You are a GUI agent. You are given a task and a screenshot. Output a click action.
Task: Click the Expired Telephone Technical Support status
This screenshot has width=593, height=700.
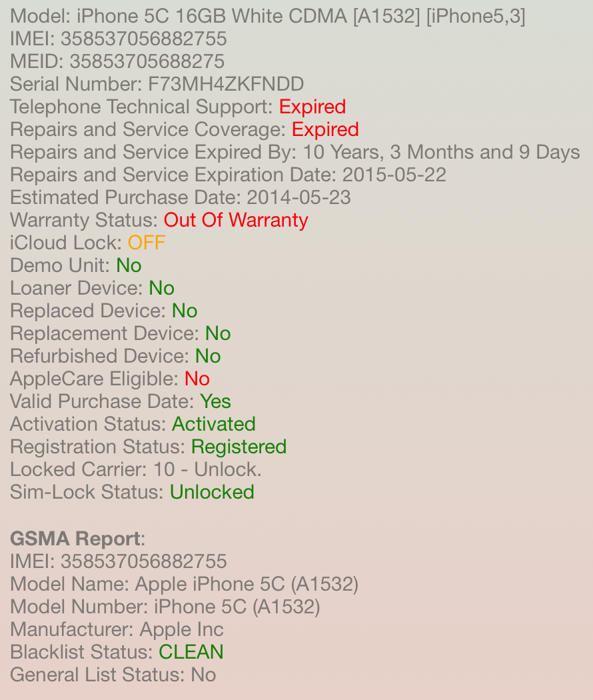pos(312,107)
